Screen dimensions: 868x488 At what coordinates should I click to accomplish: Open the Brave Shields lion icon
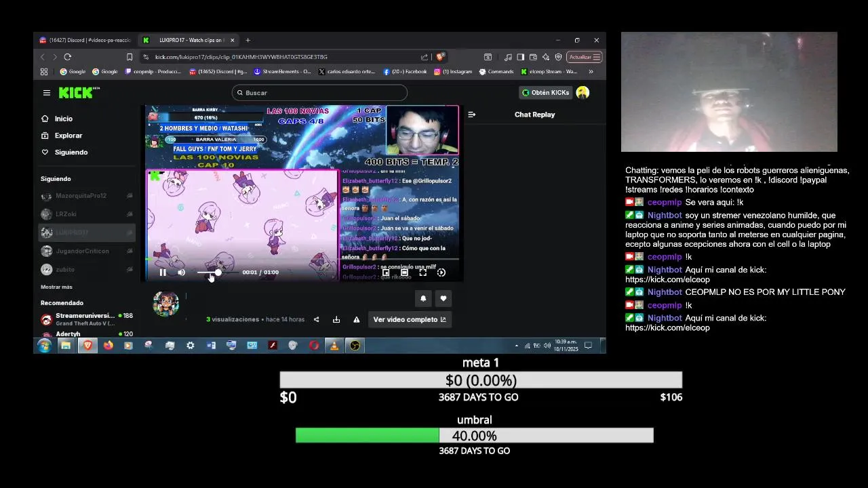click(439, 57)
